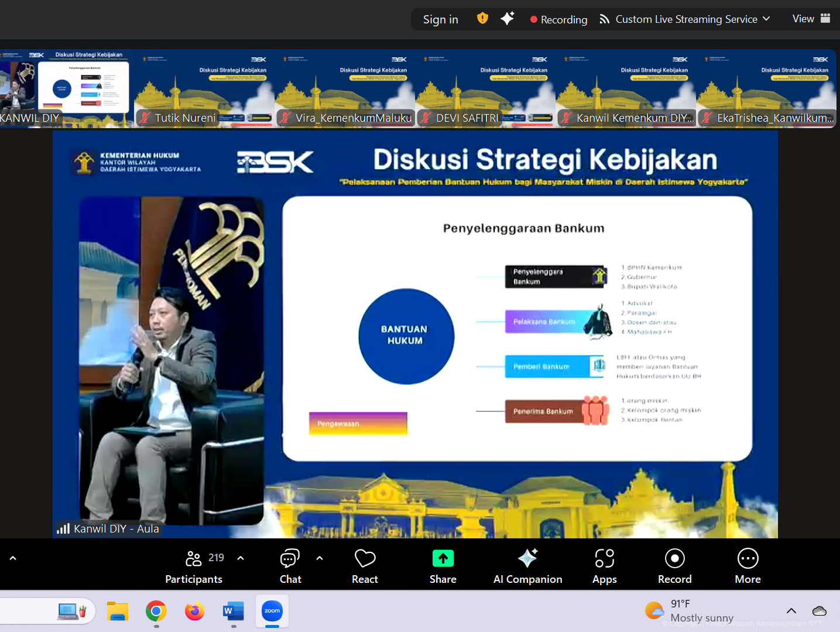Select Tutik Nureni's video thumbnail

[x=204, y=88]
